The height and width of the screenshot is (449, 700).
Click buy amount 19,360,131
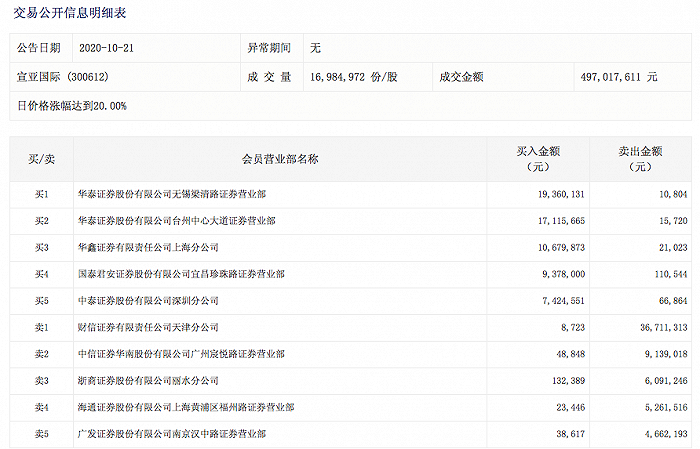(x=561, y=195)
